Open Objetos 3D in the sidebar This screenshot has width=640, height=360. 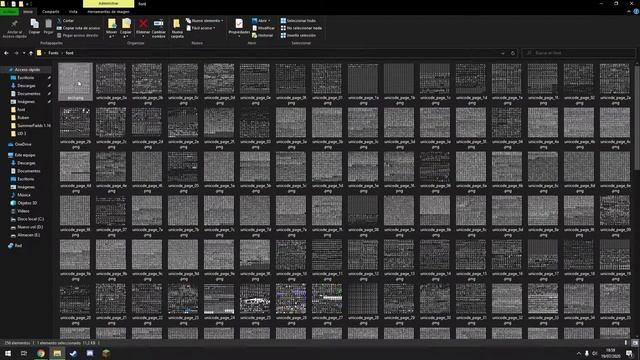(24, 203)
